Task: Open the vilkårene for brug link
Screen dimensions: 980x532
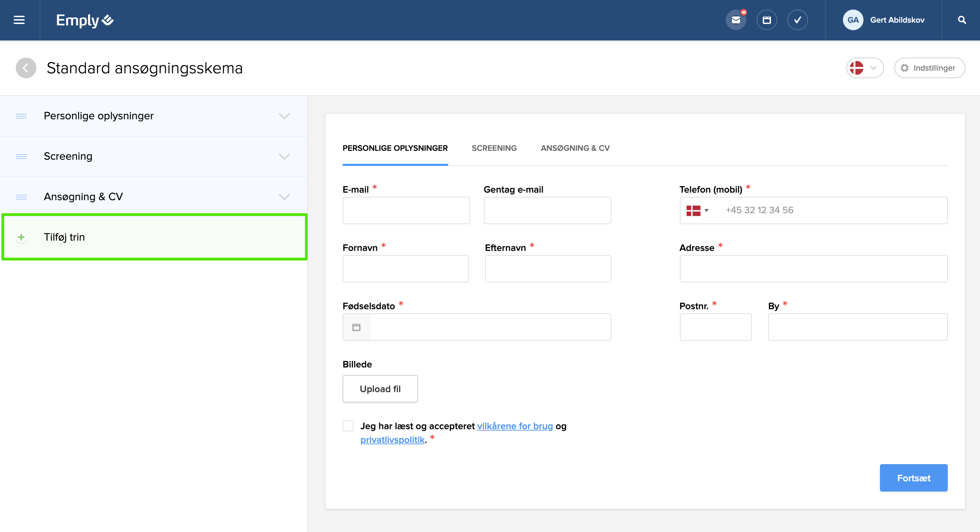Action: [x=515, y=426]
